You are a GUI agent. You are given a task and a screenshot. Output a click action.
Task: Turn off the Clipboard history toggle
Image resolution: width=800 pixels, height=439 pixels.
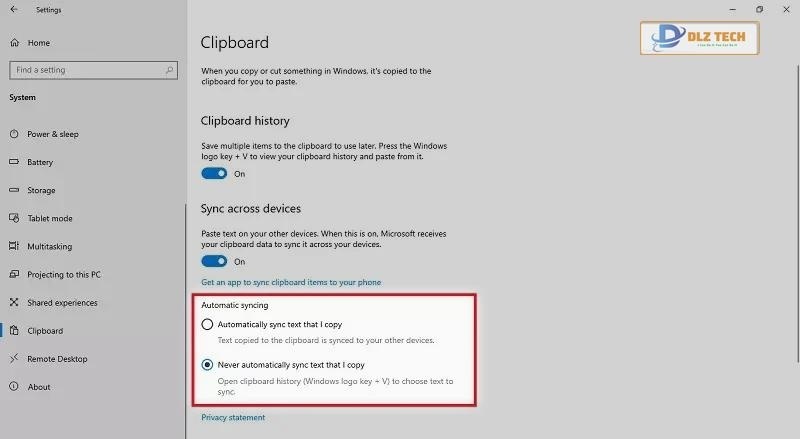pyautogui.click(x=214, y=173)
